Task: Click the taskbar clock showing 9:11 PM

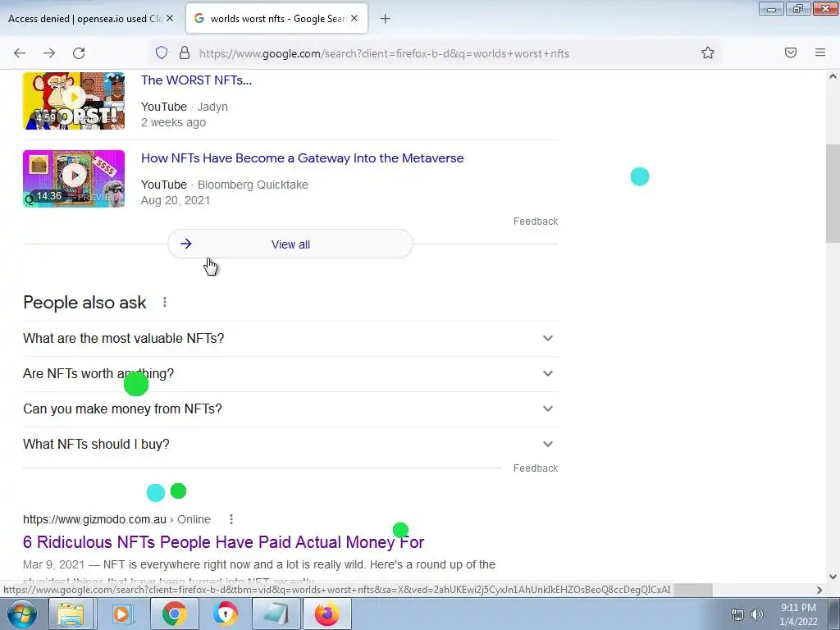Action: click(798, 614)
